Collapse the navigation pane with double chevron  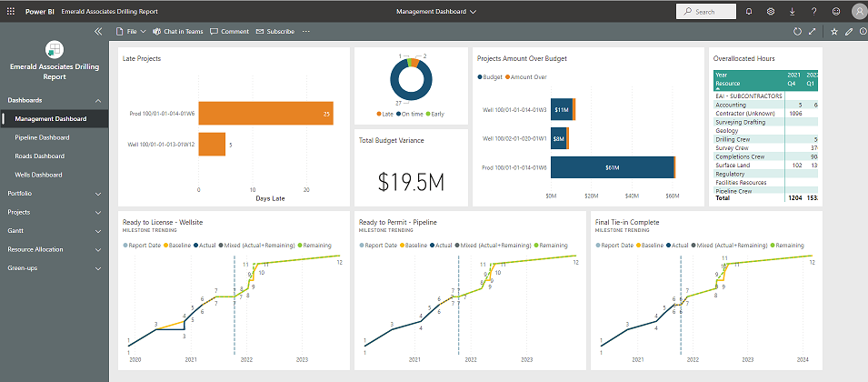(98, 31)
